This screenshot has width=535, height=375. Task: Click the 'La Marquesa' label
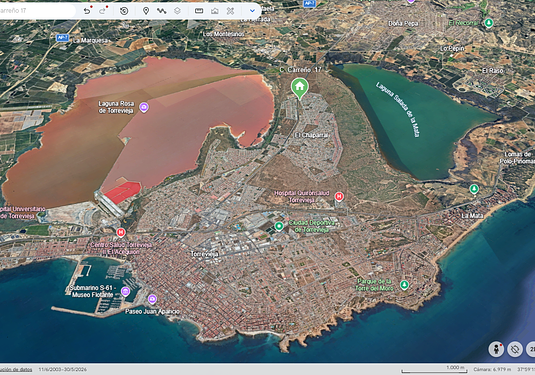90,40
